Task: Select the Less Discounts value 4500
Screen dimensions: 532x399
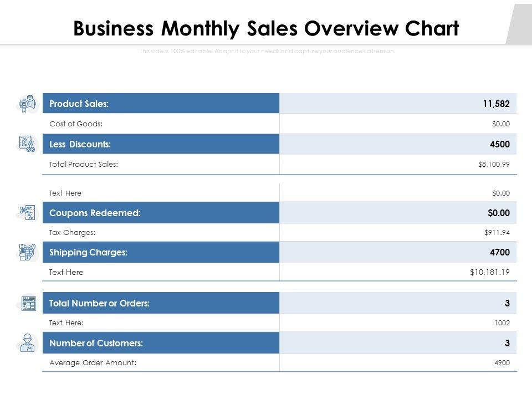Action: coord(500,144)
